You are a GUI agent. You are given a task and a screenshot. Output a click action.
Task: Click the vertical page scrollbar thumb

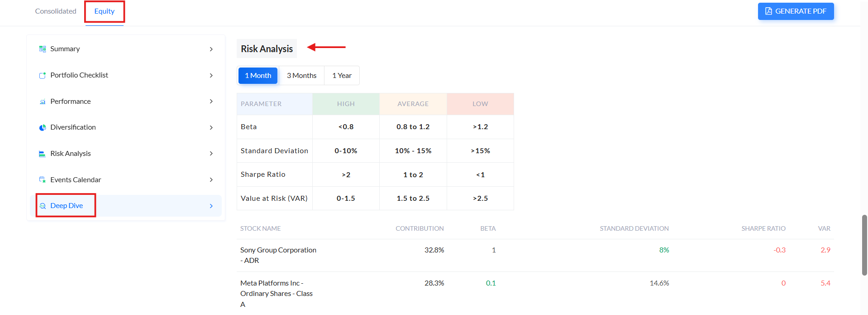point(864,245)
